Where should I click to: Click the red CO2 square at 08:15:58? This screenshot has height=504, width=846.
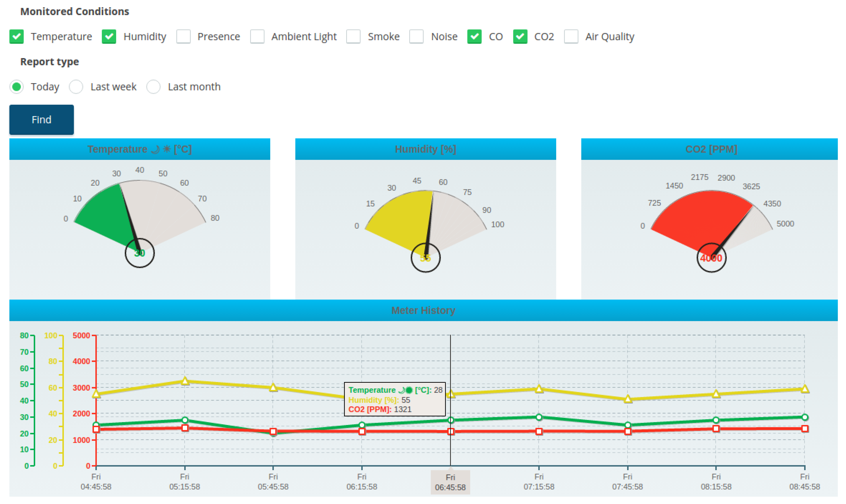pyautogui.click(x=716, y=429)
